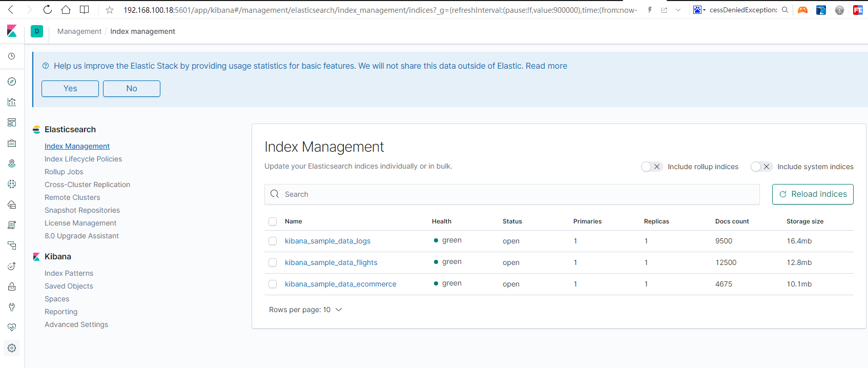Expand the address bar chevron dropdown

click(678, 10)
